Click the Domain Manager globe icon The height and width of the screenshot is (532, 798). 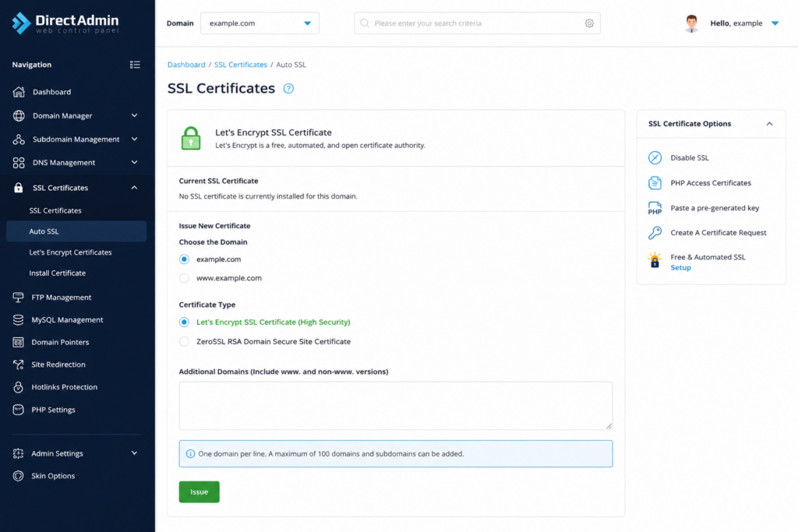click(x=19, y=115)
